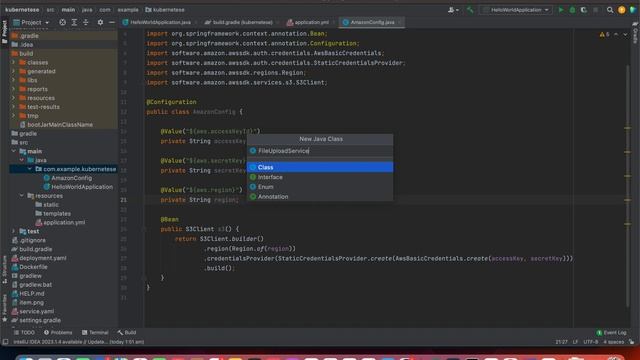This screenshot has height=360, width=640.
Task: Open the Build tool window
Action: [127, 333]
